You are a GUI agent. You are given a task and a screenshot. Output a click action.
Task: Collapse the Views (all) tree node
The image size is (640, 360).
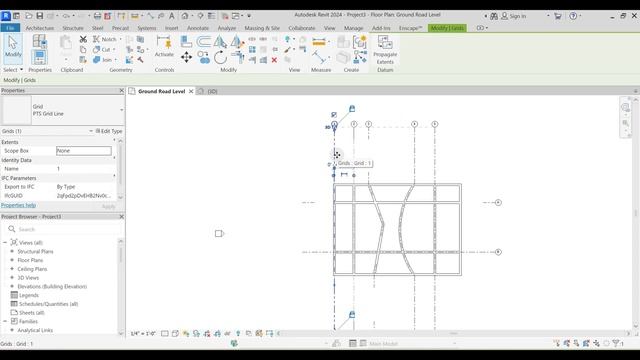point(5,242)
